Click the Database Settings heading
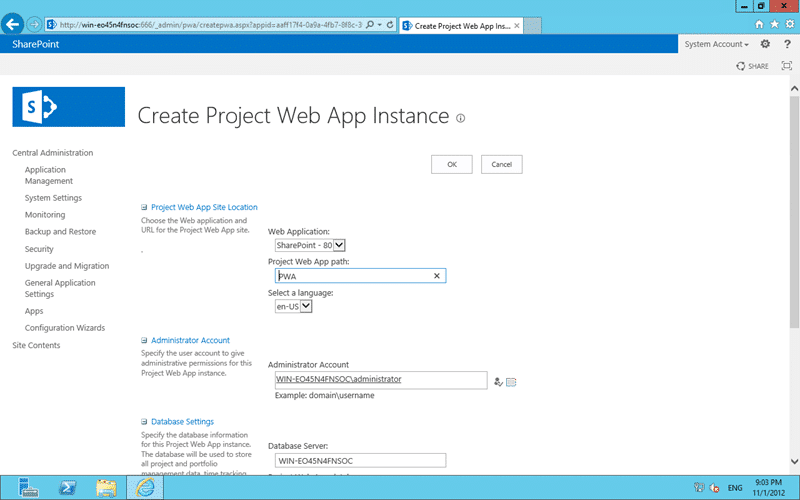 [x=182, y=421]
